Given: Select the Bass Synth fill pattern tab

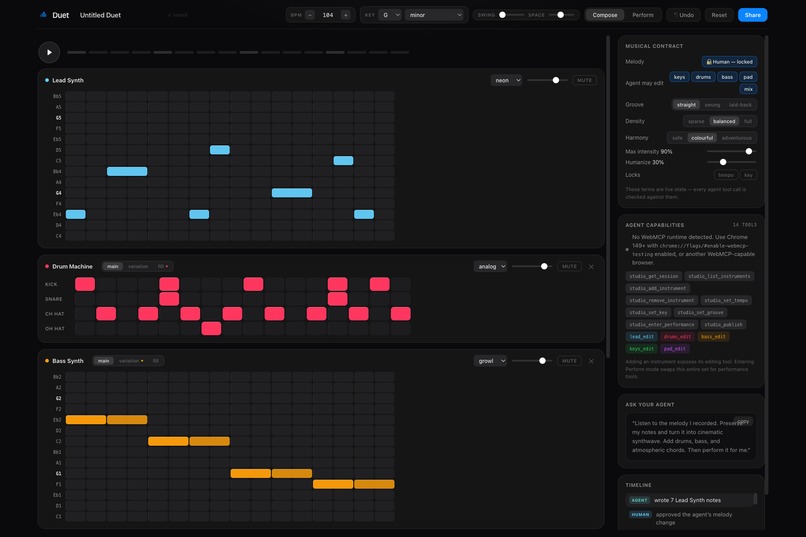Looking at the screenshot, I should coord(155,361).
